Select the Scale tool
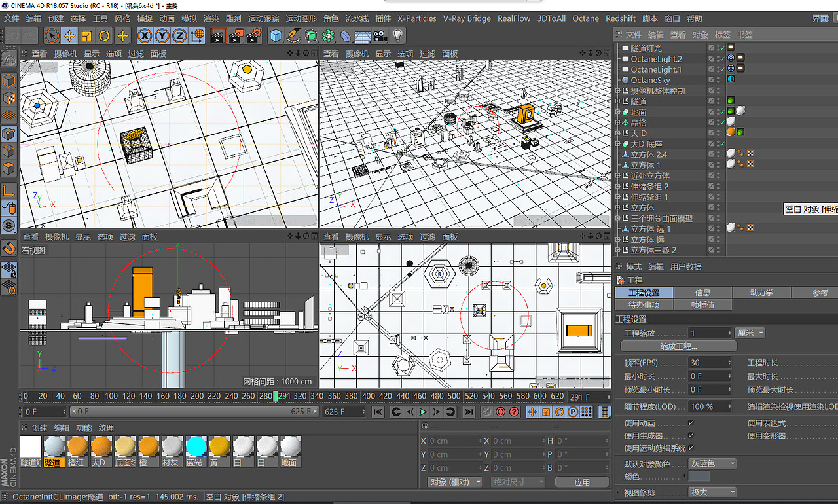The width and height of the screenshot is (838, 504). (86, 36)
